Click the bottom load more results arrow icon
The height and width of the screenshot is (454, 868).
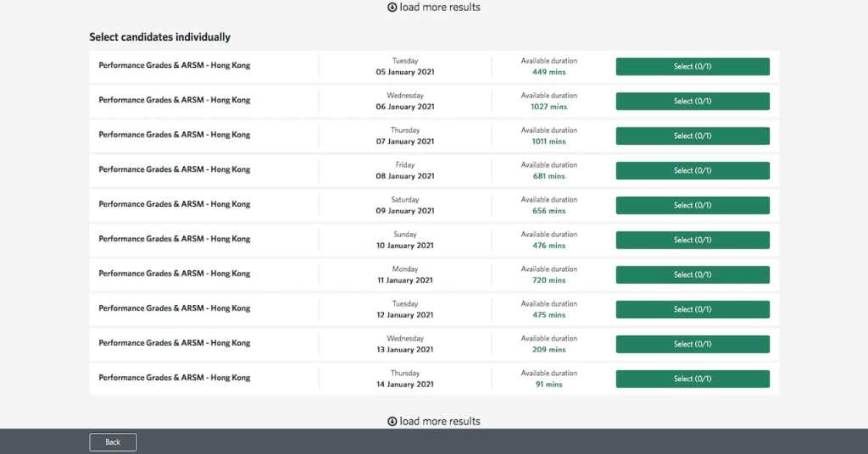point(392,422)
